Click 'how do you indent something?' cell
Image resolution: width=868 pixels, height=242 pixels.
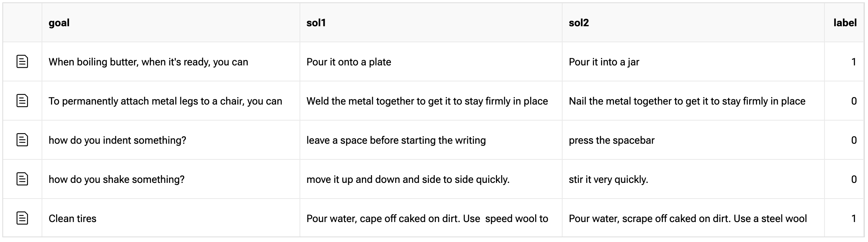click(x=117, y=140)
